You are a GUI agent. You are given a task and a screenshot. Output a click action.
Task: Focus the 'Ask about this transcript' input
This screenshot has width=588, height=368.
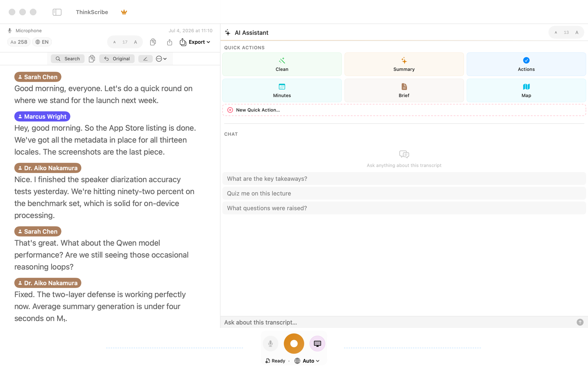(x=398, y=322)
